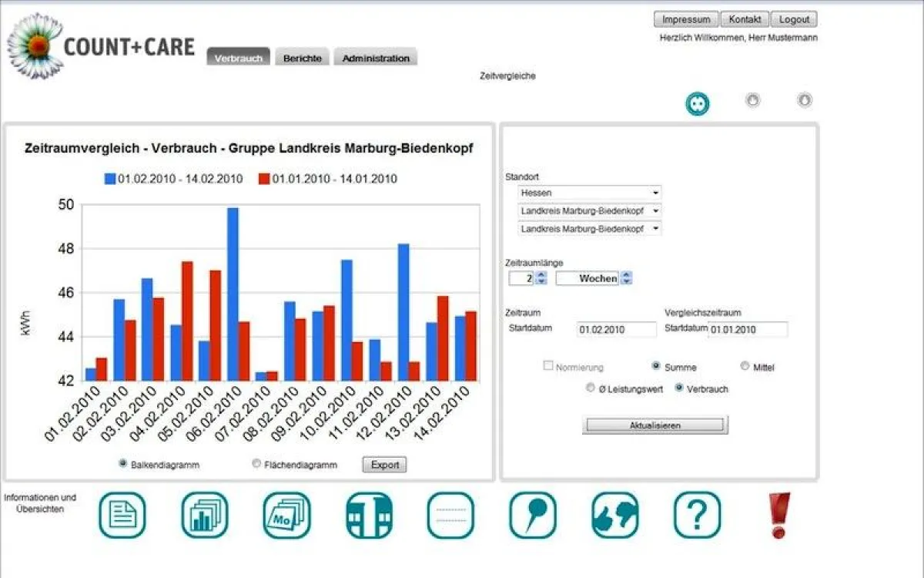Open the Wochen period unit dropdown
The height and width of the screenshot is (578, 924).
(593, 278)
